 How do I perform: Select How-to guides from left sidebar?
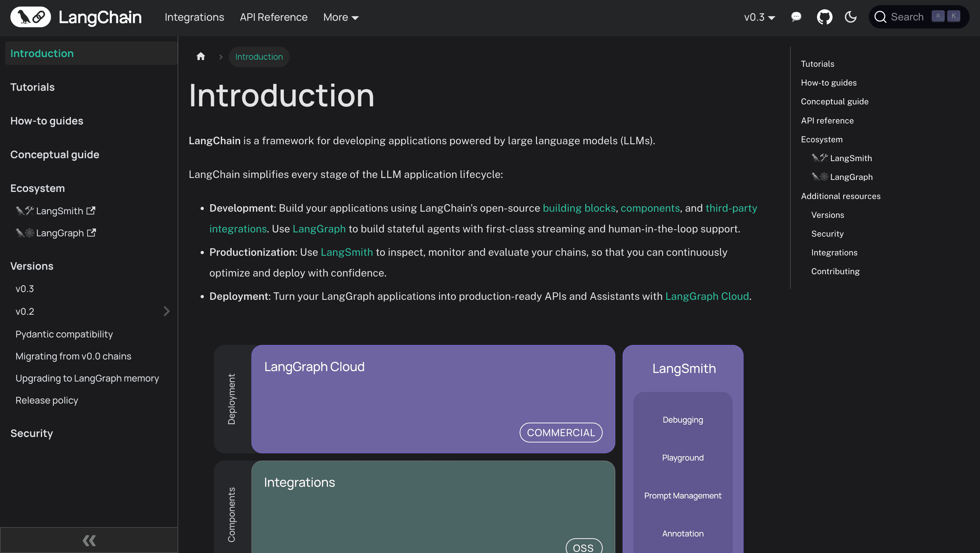click(x=46, y=121)
